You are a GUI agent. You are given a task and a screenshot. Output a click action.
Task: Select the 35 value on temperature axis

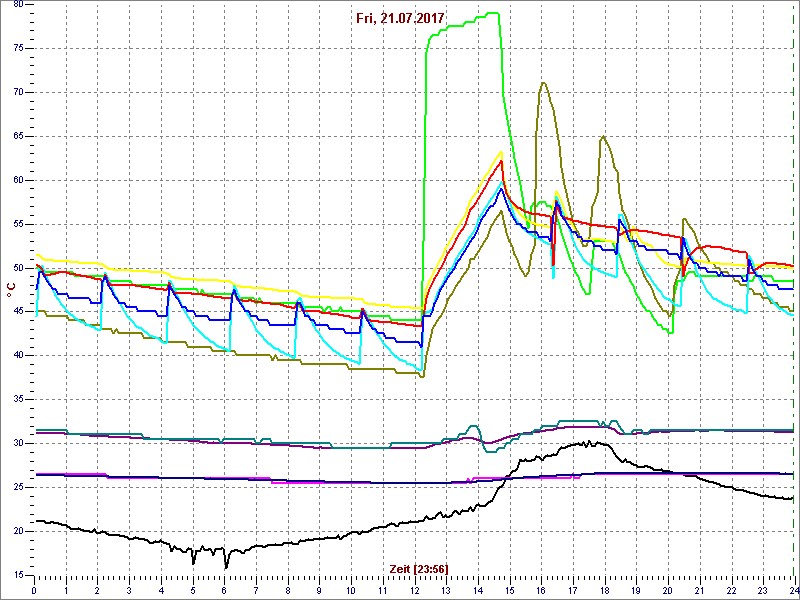point(19,399)
